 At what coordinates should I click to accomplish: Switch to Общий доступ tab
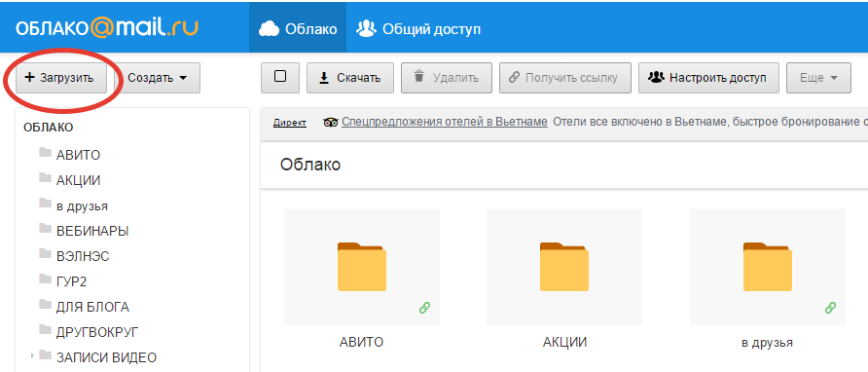tap(418, 29)
